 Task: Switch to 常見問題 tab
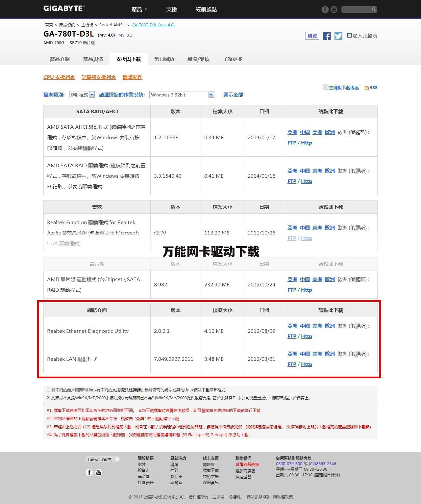click(164, 59)
